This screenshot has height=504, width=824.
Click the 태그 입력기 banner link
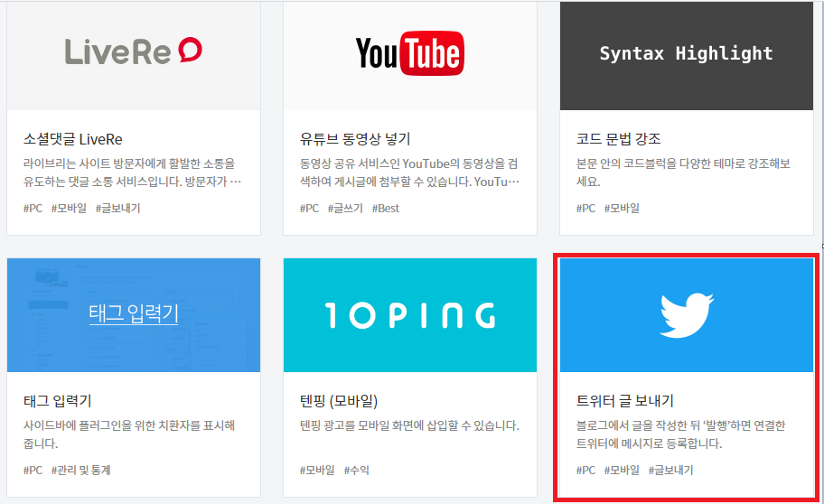pos(134,313)
